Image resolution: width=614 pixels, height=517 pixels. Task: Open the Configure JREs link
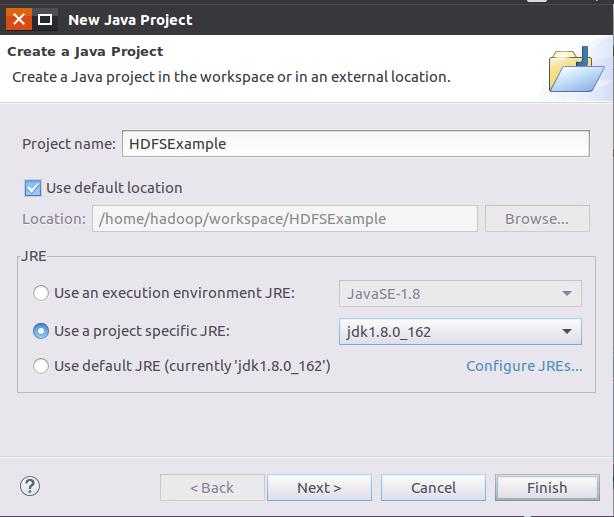point(524,366)
